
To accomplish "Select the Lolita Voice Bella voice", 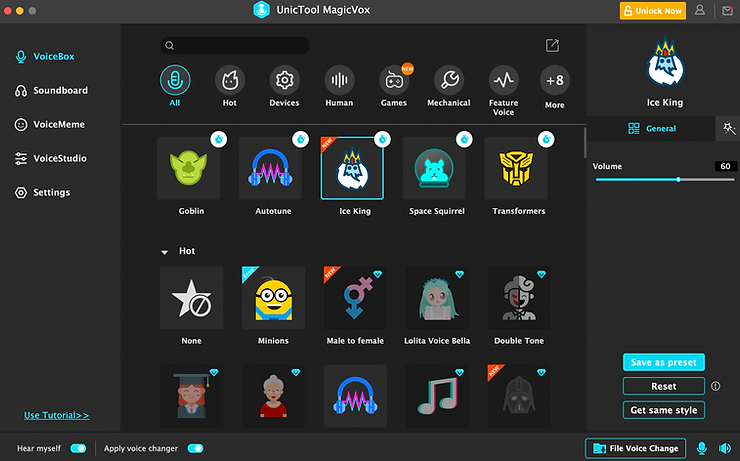I will coord(437,298).
